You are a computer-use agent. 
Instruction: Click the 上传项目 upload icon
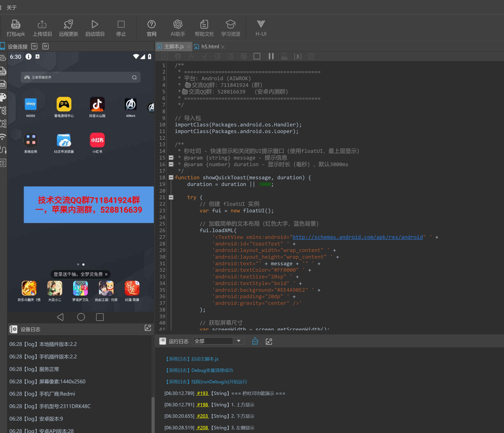pos(42,25)
